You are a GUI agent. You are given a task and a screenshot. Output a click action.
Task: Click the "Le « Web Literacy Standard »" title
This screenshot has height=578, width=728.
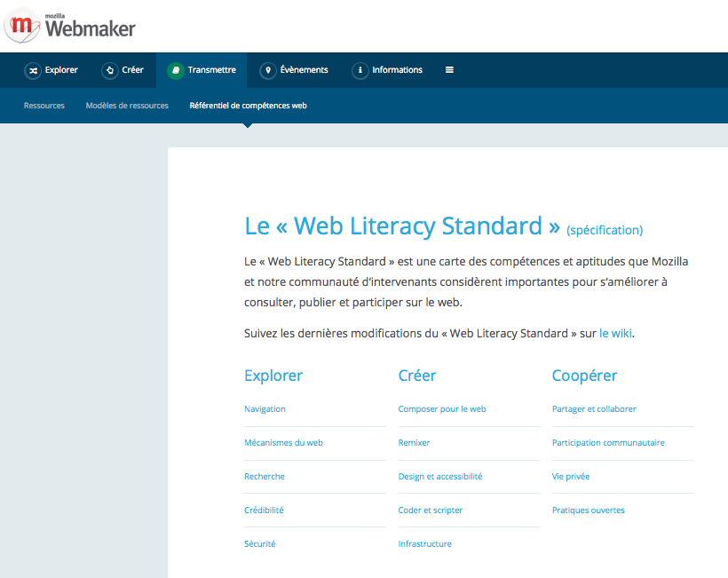[x=402, y=226]
